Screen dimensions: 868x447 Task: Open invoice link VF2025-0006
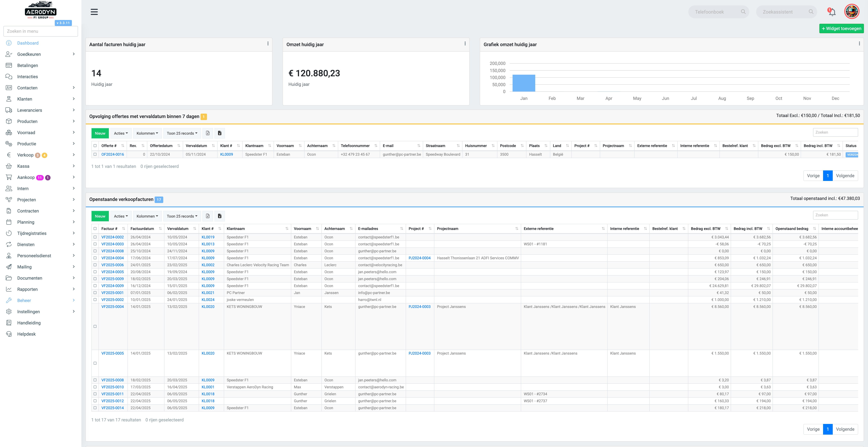click(x=113, y=265)
